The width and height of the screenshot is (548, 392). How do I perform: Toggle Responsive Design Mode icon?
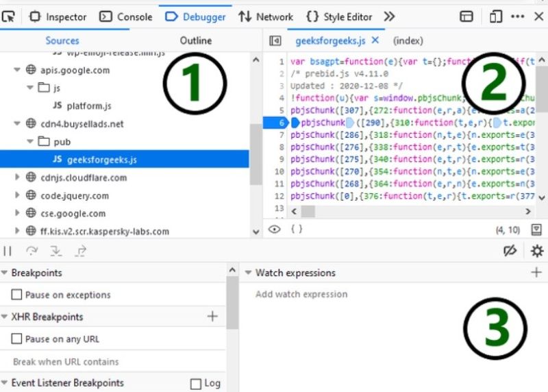click(495, 16)
